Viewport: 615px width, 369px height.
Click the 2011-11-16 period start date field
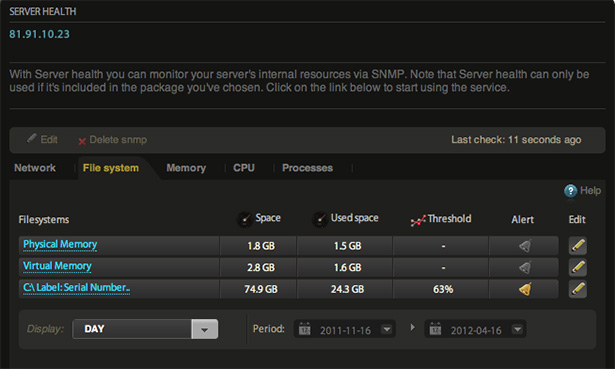click(x=344, y=329)
